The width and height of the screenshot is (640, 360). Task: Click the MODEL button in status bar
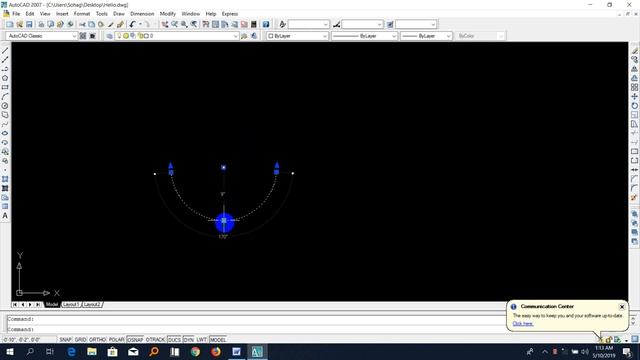click(218, 340)
